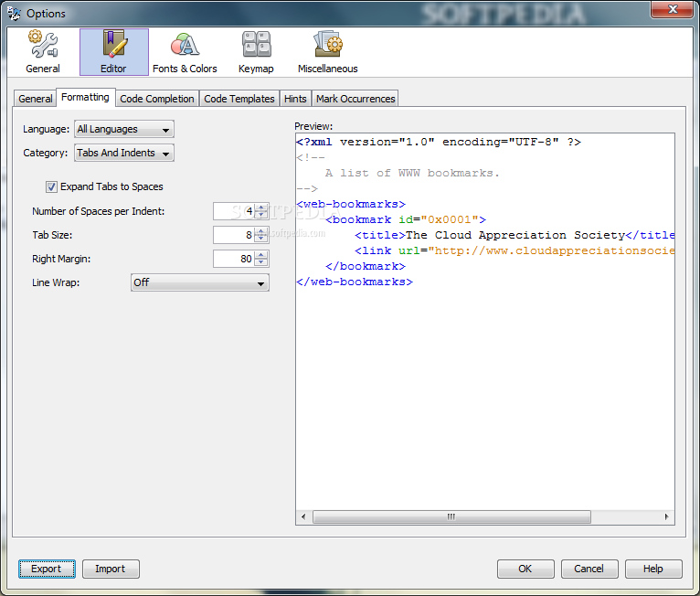Click the xml version line in preview
This screenshot has width=700, height=596.
tap(439, 142)
